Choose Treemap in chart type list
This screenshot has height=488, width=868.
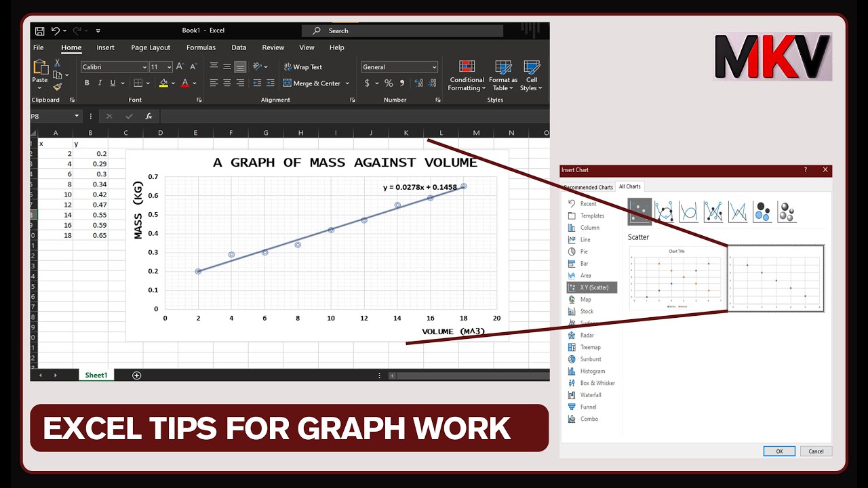(x=591, y=347)
